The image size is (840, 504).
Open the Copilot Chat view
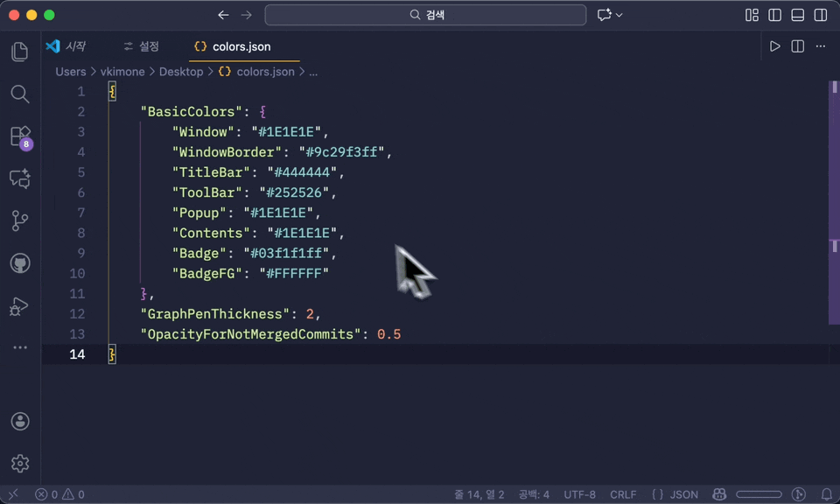[x=19, y=178]
